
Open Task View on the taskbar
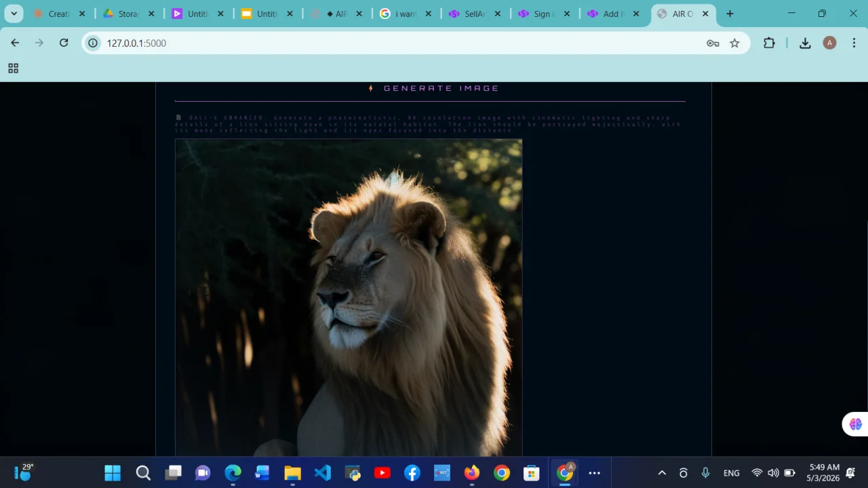[x=174, y=473]
